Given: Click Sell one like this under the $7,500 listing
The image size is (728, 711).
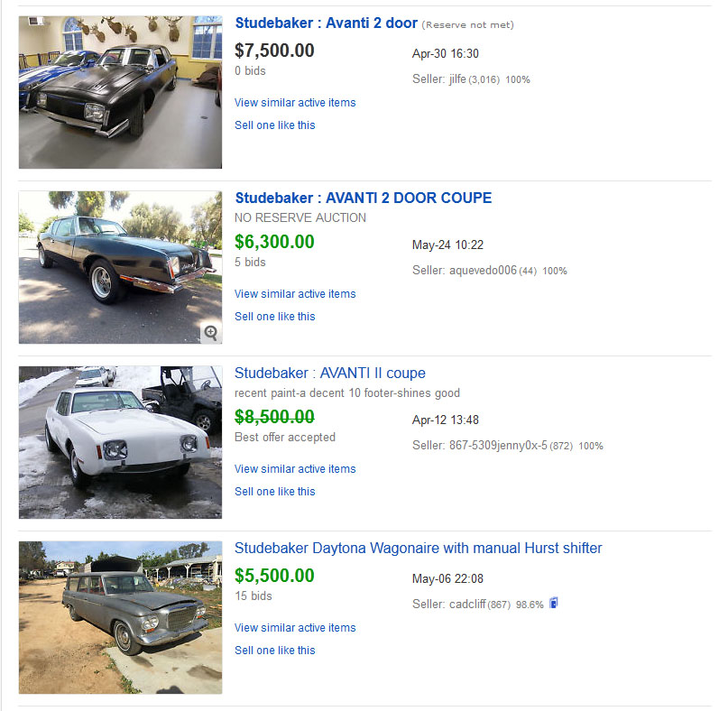Looking at the screenshot, I should pos(275,125).
